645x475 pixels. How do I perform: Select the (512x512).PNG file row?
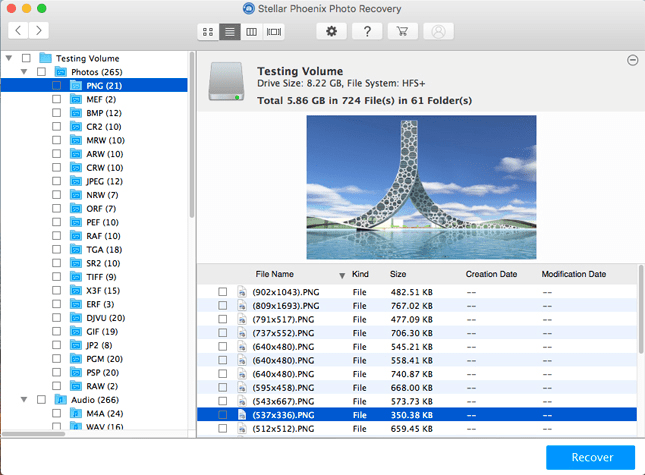(x=417, y=429)
